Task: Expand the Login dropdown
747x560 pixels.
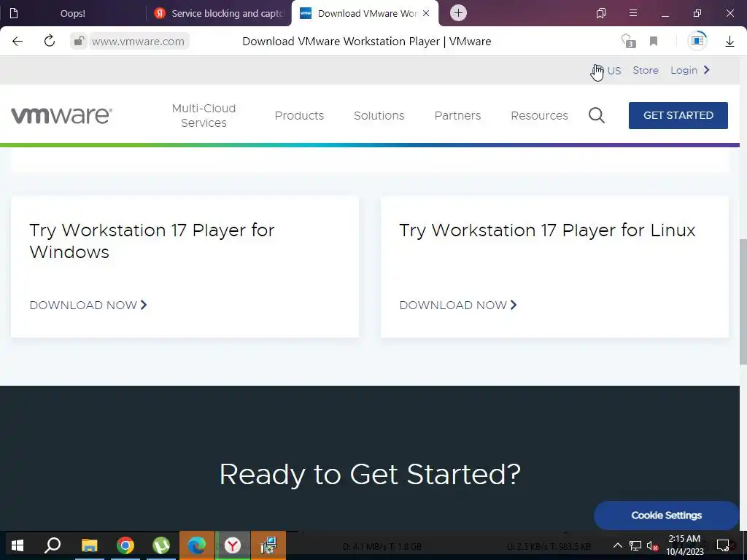Action: point(690,71)
